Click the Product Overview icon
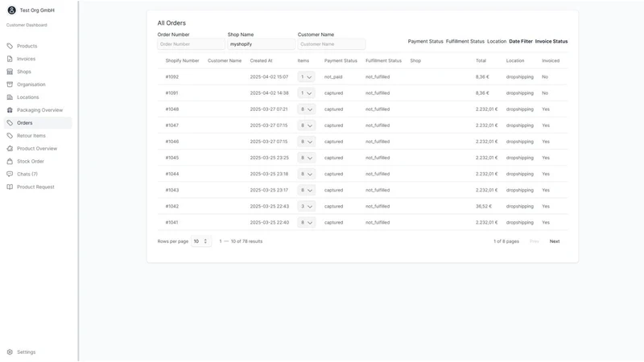The width and height of the screenshot is (644, 362). click(10, 148)
